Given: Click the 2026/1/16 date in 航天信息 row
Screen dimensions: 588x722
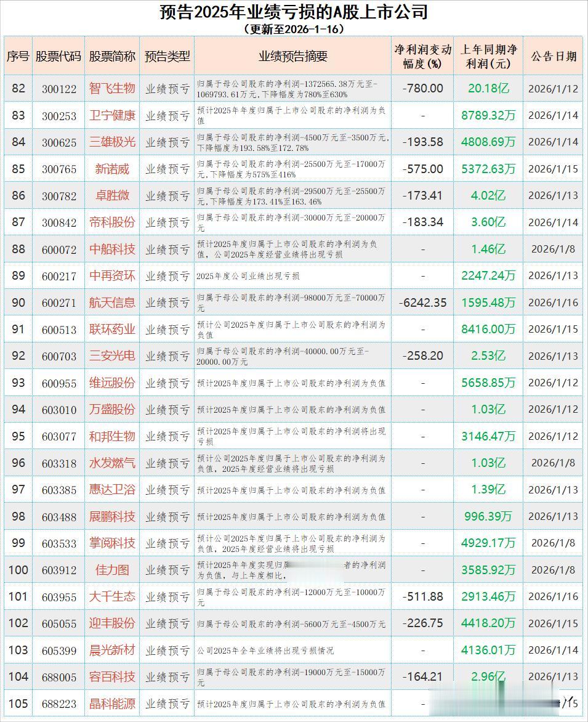Looking at the screenshot, I should click(553, 302).
